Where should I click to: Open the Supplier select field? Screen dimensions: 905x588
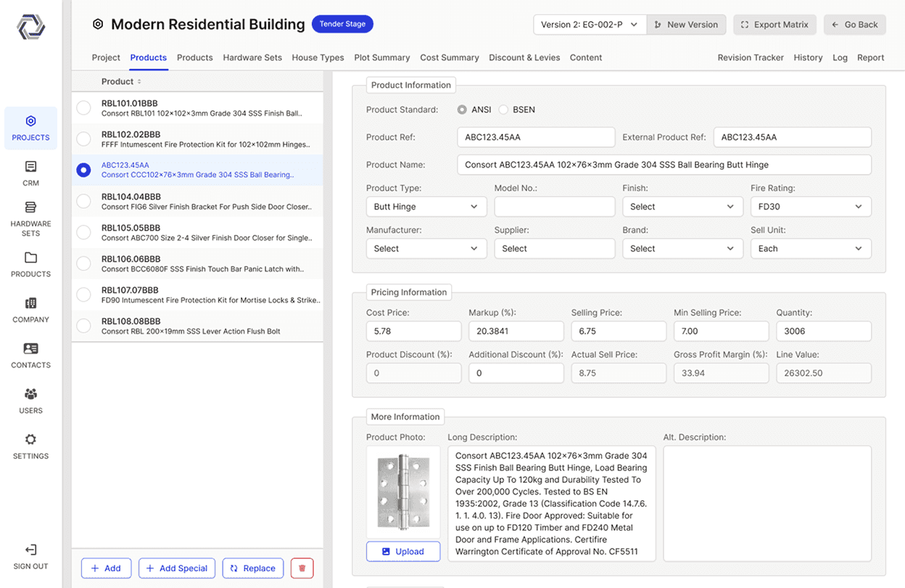555,249
